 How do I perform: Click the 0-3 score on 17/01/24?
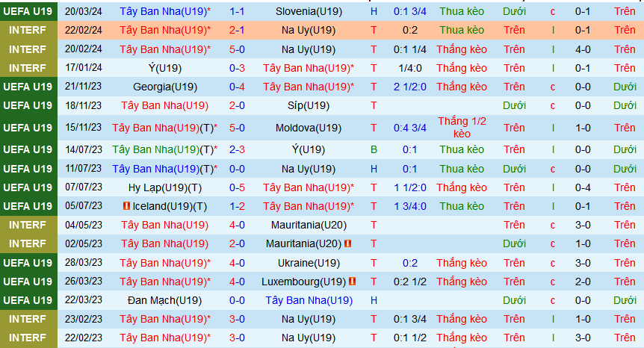coord(237,68)
